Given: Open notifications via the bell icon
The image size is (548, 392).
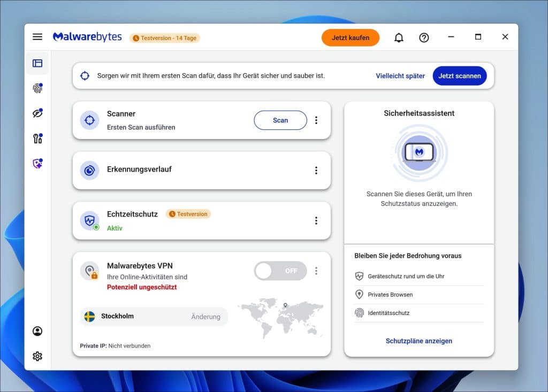Looking at the screenshot, I should [399, 37].
